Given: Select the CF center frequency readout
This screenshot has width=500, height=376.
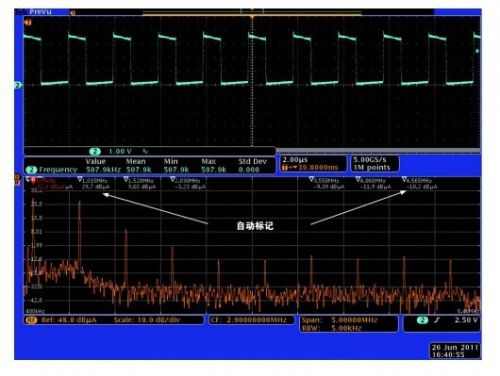Looking at the screenshot, I should [252, 320].
